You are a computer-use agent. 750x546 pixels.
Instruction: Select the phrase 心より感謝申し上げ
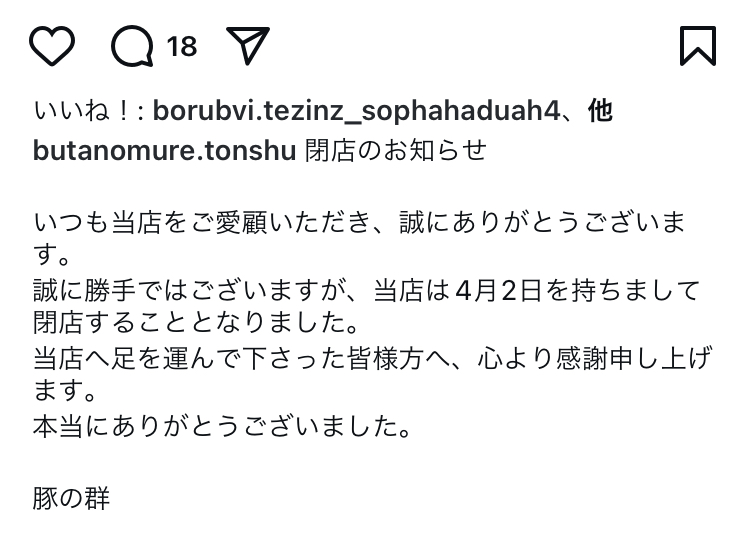596,359
